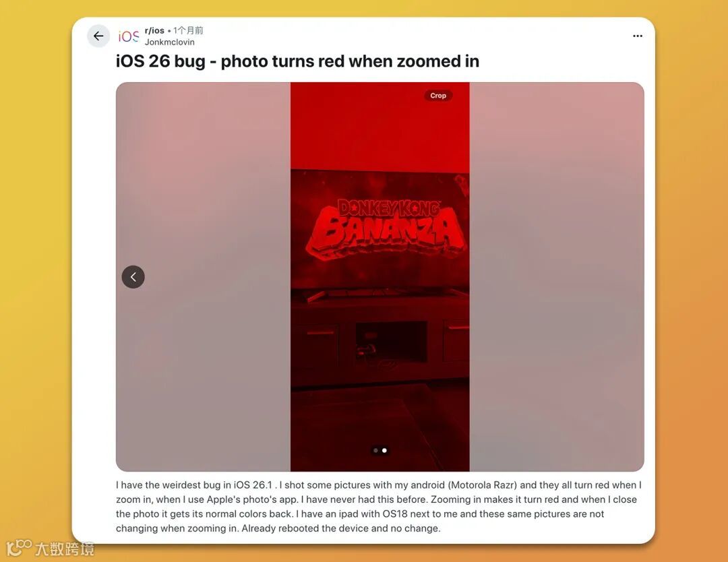Image resolution: width=728 pixels, height=562 pixels.
Task: Click the Donkey Kong Bananza logo in the photo
Action: pyautogui.click(x=386, y=228)
